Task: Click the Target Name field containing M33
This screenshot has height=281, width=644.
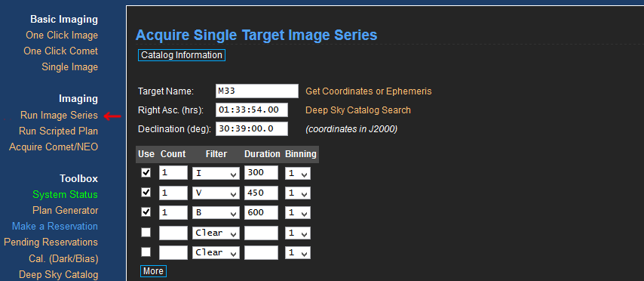Action: [257, 91]
